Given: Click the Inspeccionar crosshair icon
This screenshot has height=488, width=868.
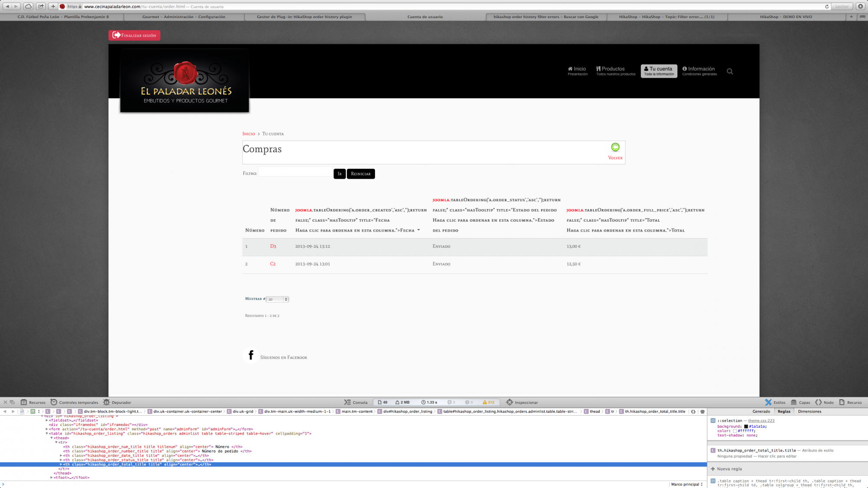Looking at the screenshot, I should coord(510,402).
